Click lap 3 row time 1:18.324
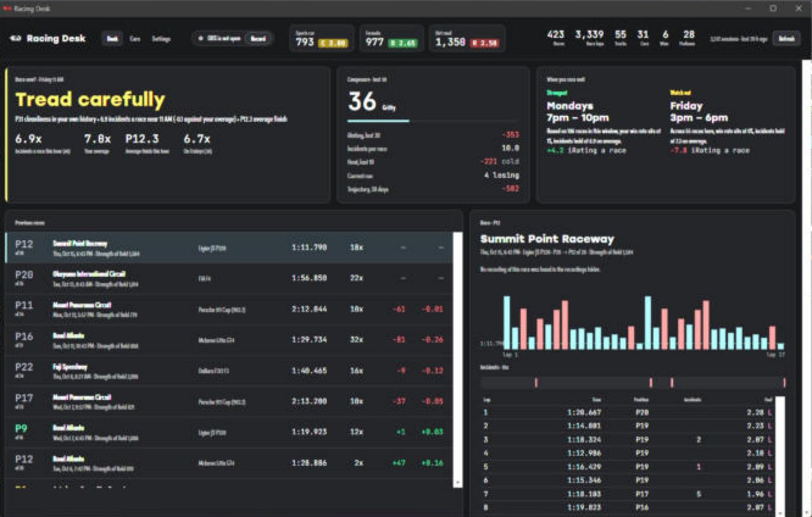 tap(584, 440)
